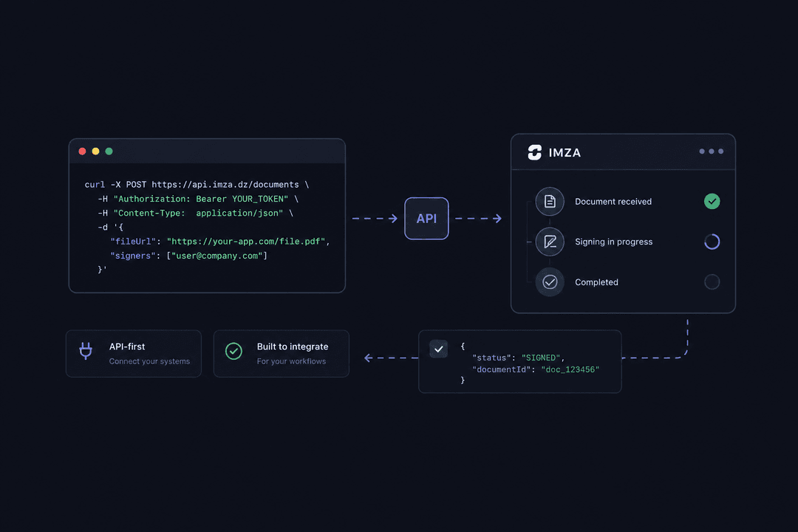Click the curl POST URL line
Screen dimensions: 798x532
pyautogui.click(x=197, y=184)
